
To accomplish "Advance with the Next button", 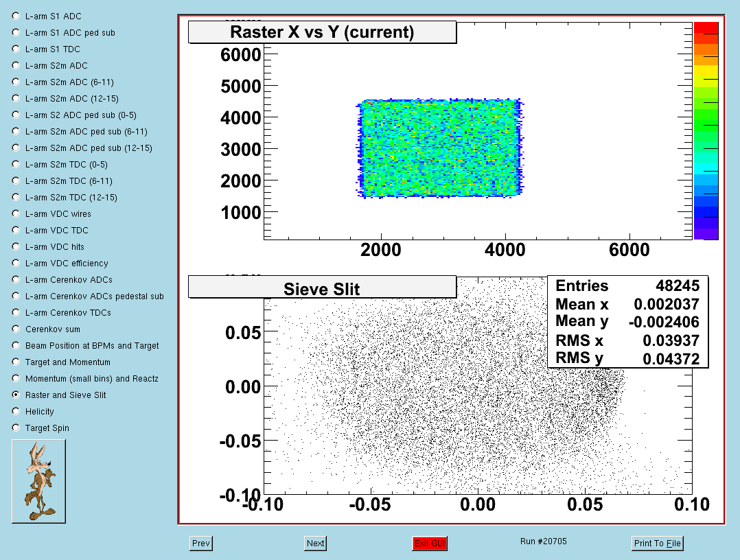I will click(x=315, y=544).
